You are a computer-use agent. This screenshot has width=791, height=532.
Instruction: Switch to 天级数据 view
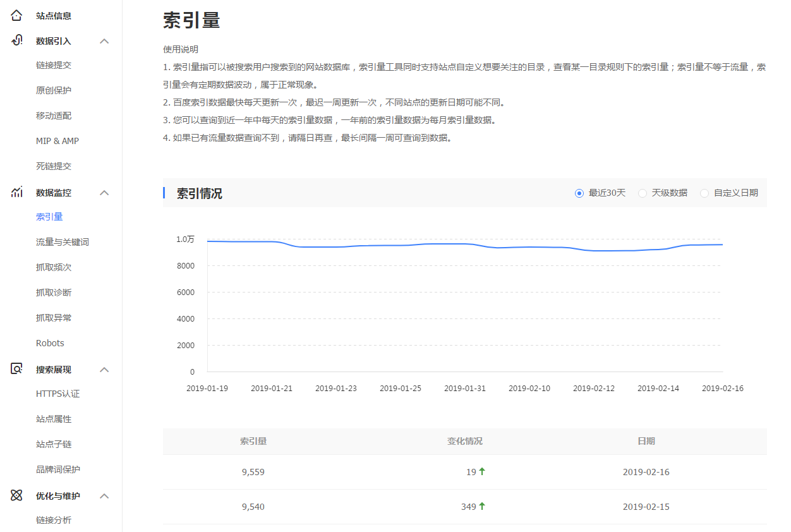[x=643, y=193]
